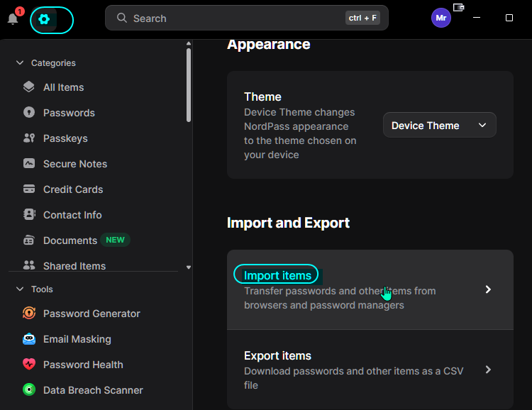The height and width of the screenshot is (410, 532).
Task: Click the All Items stack icon
Action: pos(29,87)
